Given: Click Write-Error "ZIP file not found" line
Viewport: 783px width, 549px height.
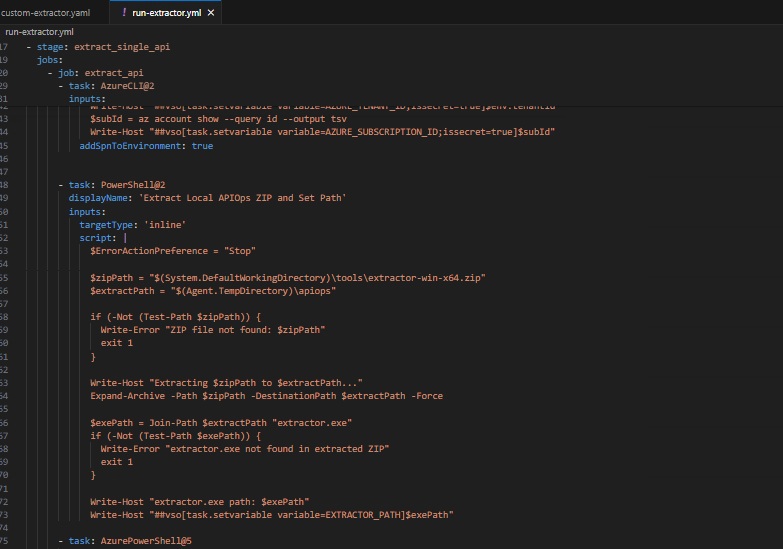Looking at the screenshot, I should click(x=213, y=330).
